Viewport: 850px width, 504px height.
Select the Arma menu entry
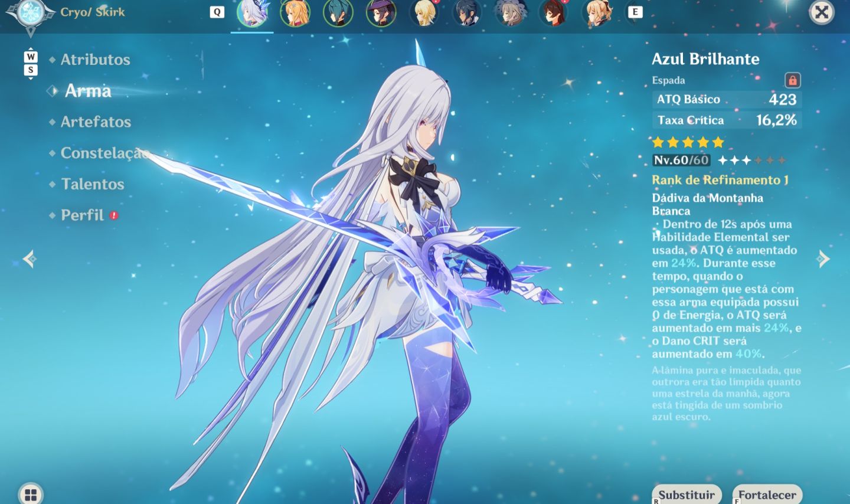(88, 91)
